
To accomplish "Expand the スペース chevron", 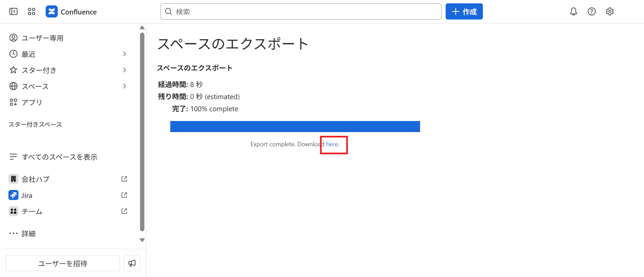I will pos(124,86).
